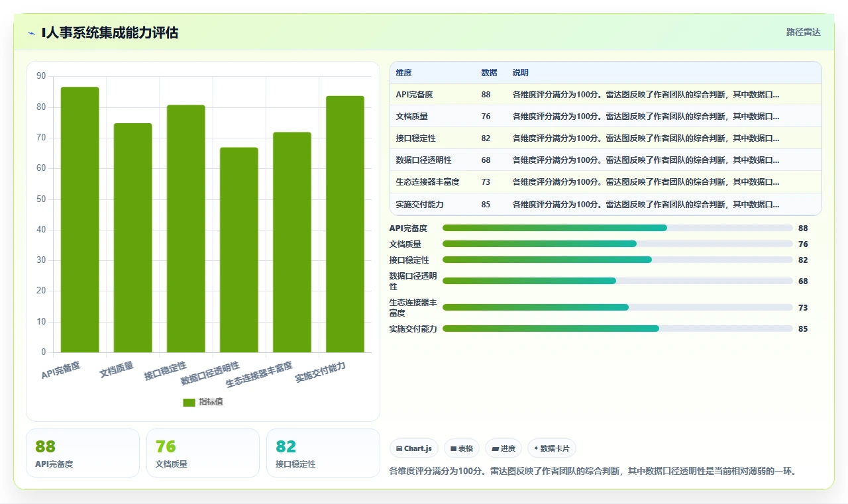Click the 文档质量 progress bar

617,244
